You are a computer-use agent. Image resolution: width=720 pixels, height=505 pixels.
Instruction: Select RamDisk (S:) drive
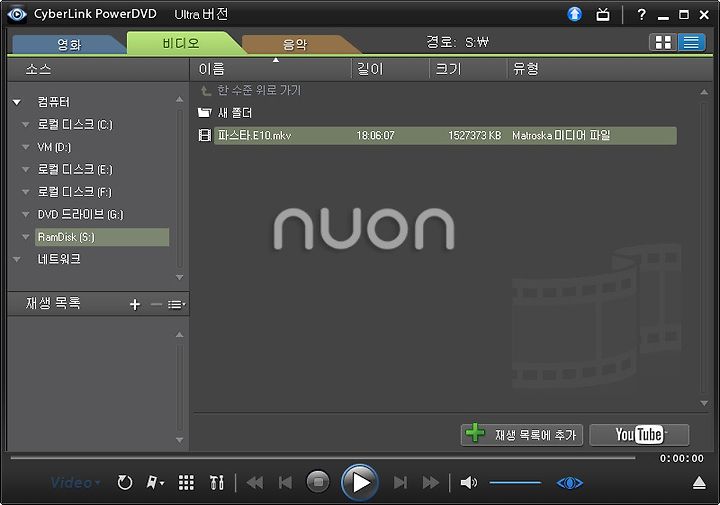click(x=102, y=237)
